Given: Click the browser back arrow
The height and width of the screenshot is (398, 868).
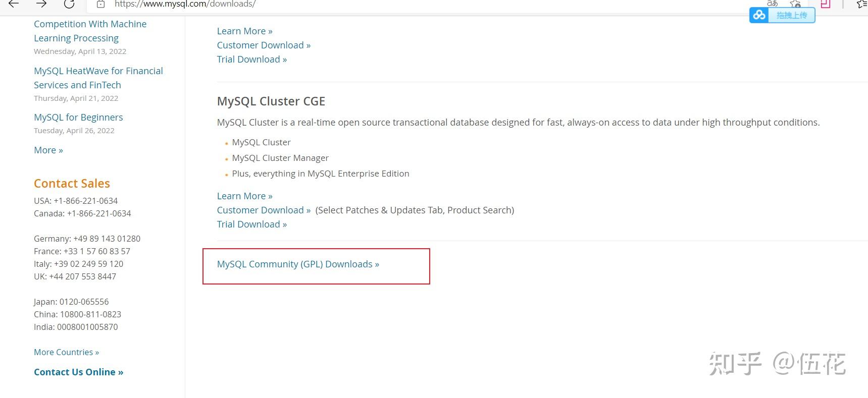Looking at the screenshot, I should click(x=14, y=4).
